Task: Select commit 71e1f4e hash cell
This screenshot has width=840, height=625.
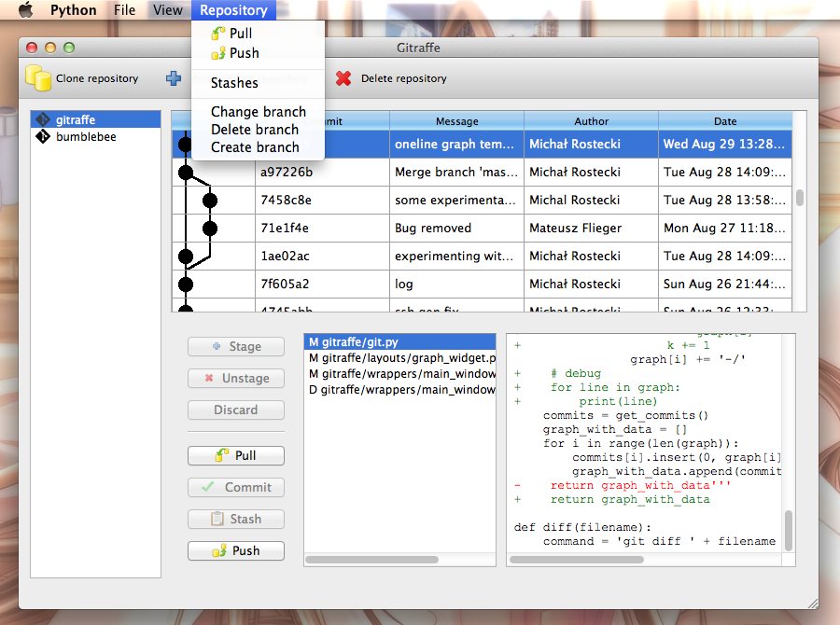Action: tap(323, 229)
